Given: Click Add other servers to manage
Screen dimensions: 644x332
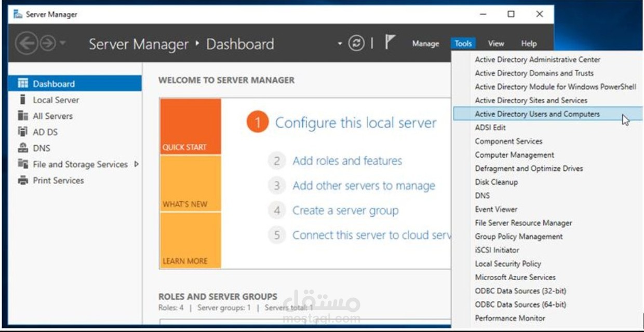Looking at the screenshot, I should coord(364,186).
